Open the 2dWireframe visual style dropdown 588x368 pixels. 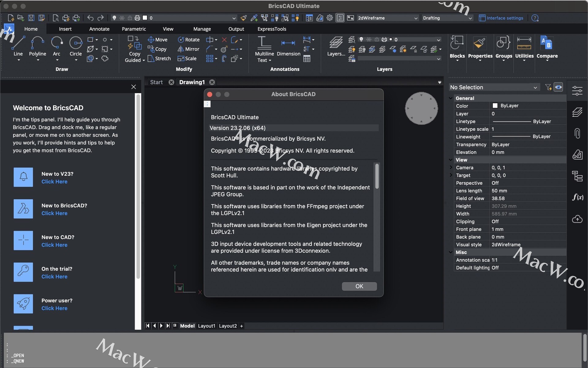(388, 18)
